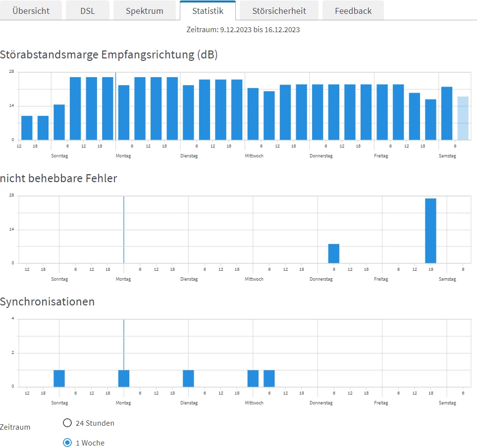
Task: Click the 'Mittwoch' label under Synchronisationen chart
Action: [254, 403]
